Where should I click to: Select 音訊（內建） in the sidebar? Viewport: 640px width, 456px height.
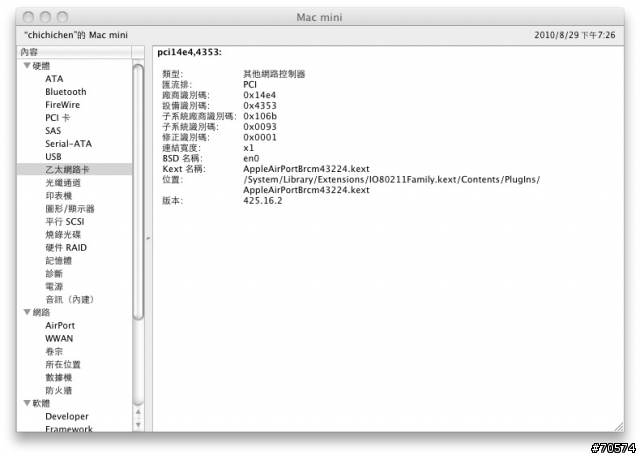coord(70,300)
